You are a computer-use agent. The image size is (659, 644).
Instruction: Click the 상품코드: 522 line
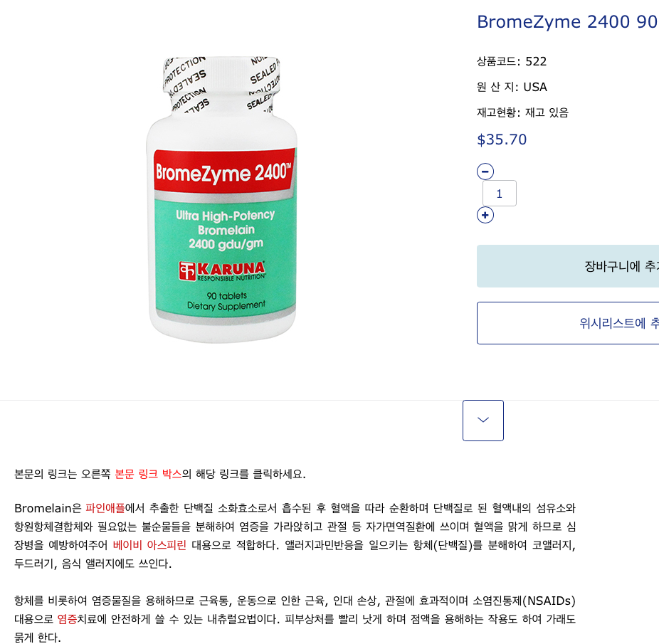tap(512, 61)
